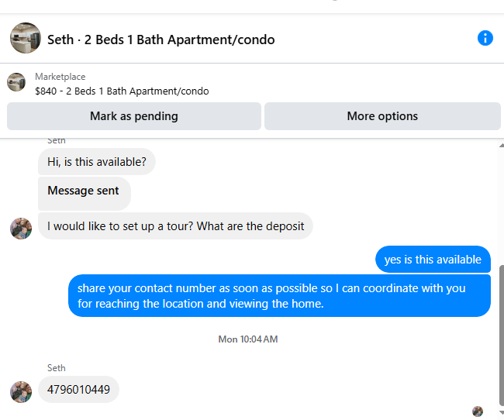
Task: Click Seth's avatar beside the phone number
Action: pos(21,391)
